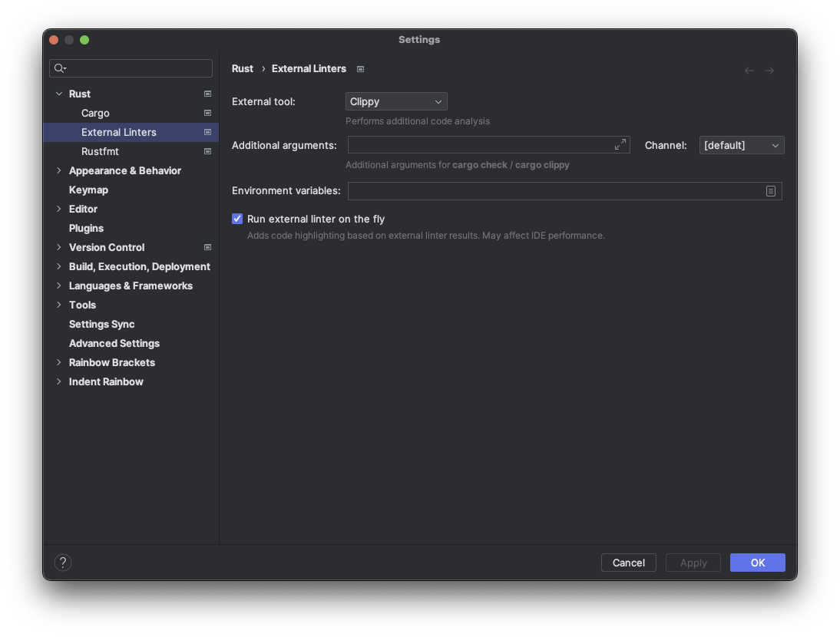Viewport: 840px width, 637px height.
Task: Collapse the Rust settings tree node
Action: (x=59, y=94)
